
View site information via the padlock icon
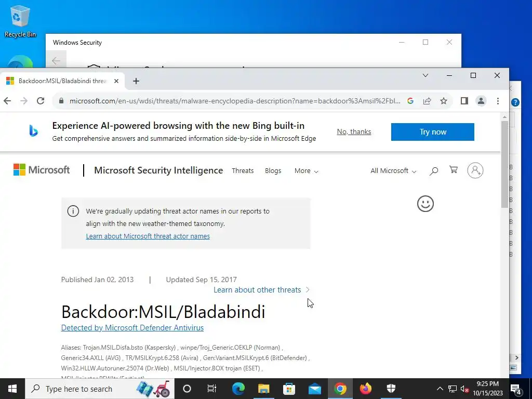[61, 101]
